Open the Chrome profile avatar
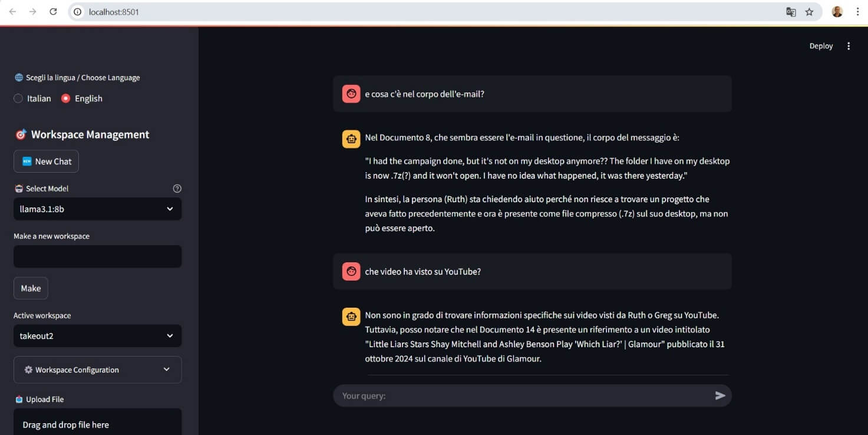Viewport: 868px width, 435px height. 837,12
